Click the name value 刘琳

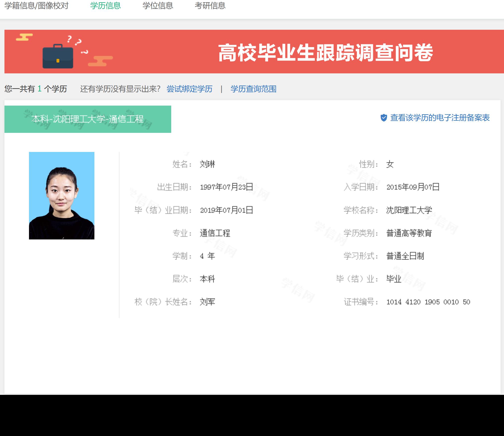click(207, 164)
